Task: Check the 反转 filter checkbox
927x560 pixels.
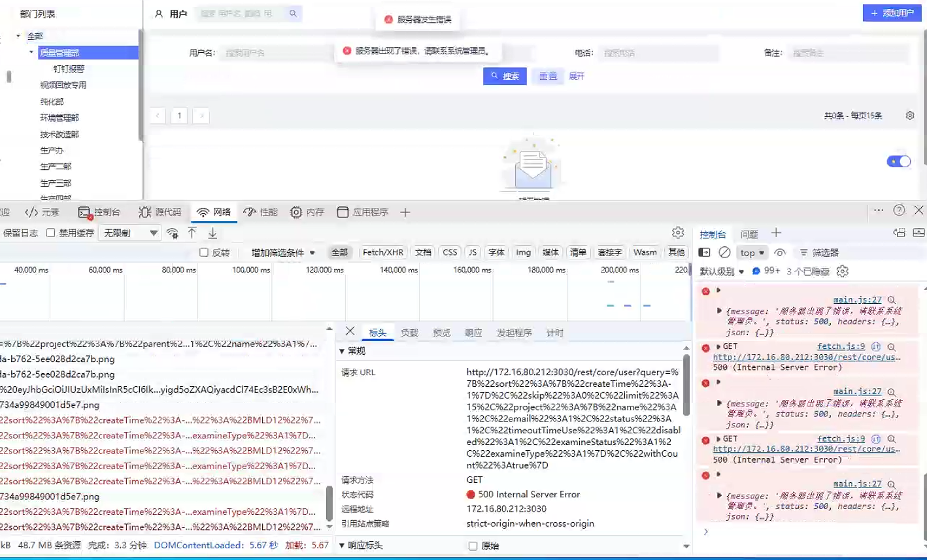Action: pyautogui.click(x=204, y=253)
